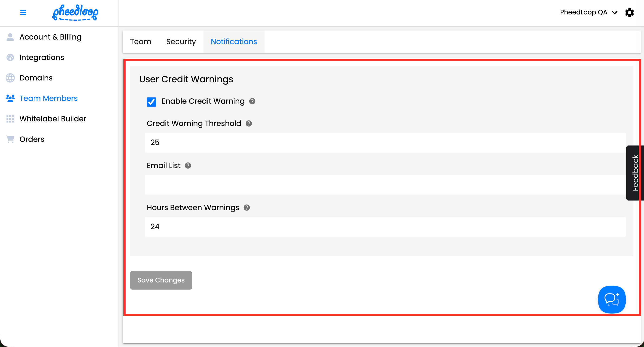Open the settings gear icon
This screenshot has width=644, height=347.
629,13
